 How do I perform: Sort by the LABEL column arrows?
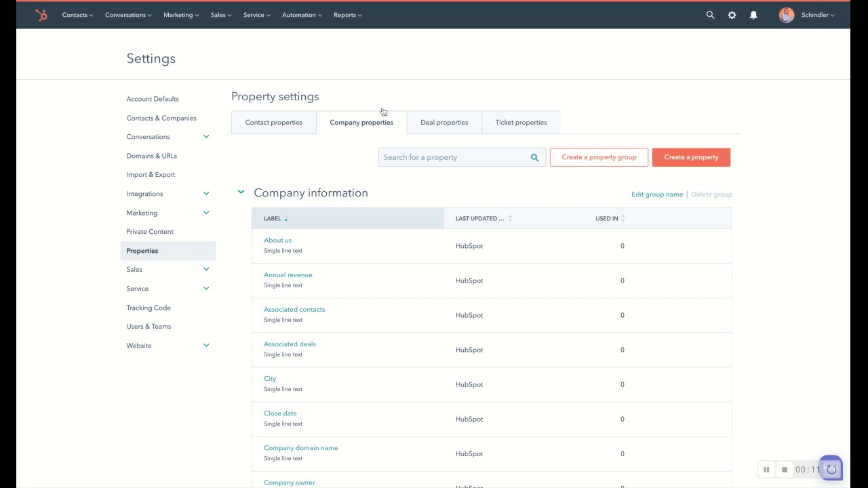[x=285, y=218]
